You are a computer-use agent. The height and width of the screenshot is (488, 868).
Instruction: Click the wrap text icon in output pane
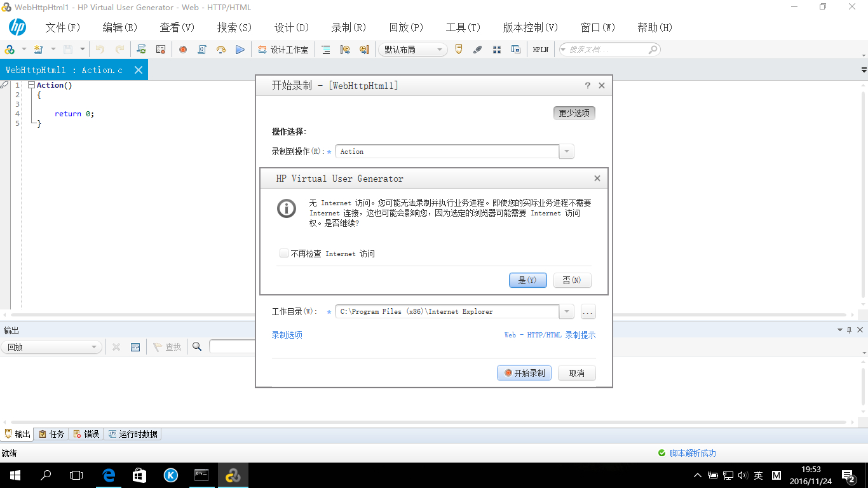coord(135,347)
